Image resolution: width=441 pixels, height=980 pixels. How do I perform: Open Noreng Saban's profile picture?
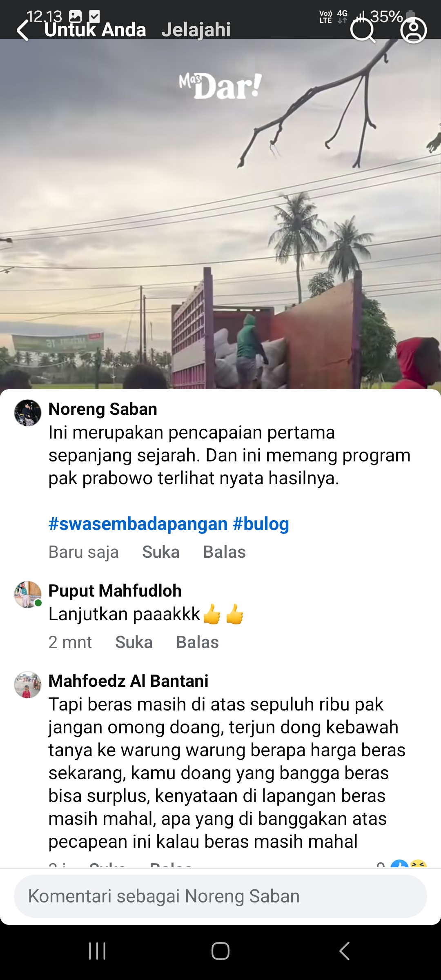click(x=28, y=413)
